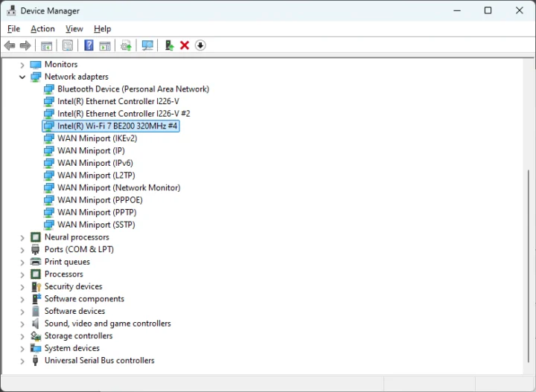
Task: Click the Monitors label text
Action: coord(61,65)
